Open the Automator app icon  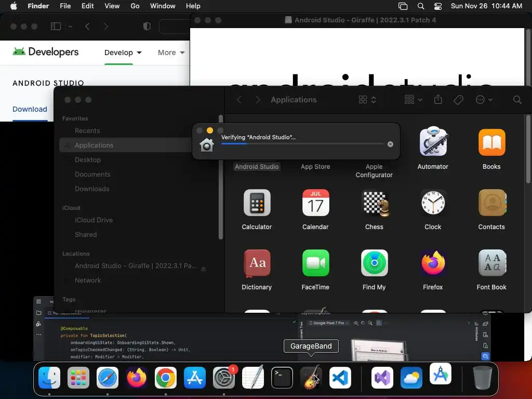coord(433,142)
